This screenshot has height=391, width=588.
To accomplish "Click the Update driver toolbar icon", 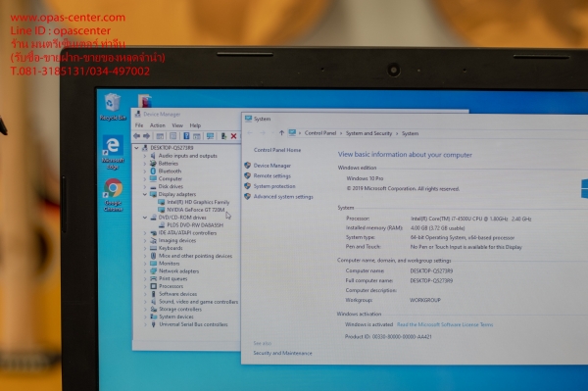I will pos(223,136).
